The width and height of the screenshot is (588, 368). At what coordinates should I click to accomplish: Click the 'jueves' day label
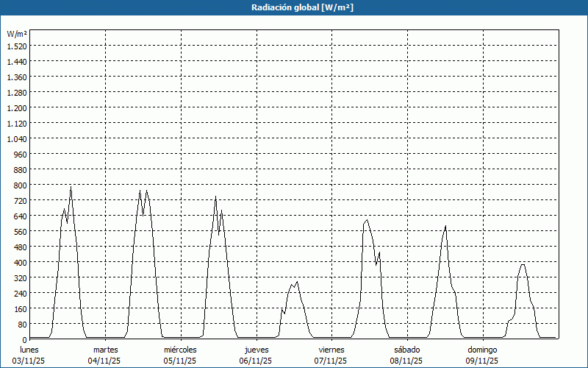pos(257,350)
